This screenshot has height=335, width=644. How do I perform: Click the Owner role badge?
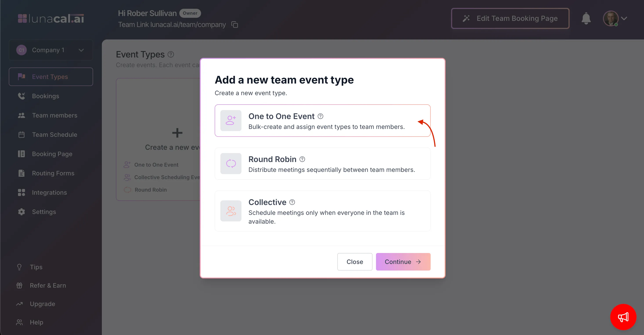click(190, 13)
